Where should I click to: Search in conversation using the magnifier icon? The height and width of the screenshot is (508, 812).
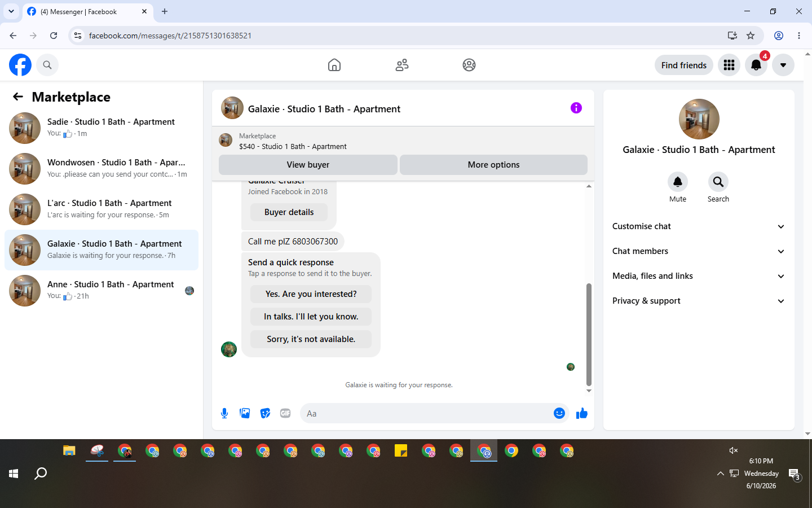tap(718, 182)
